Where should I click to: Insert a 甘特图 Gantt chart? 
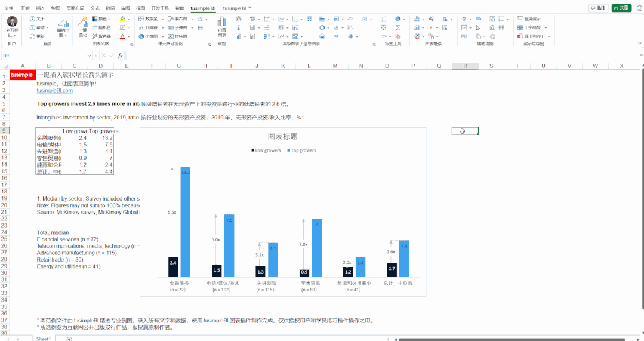177,36
